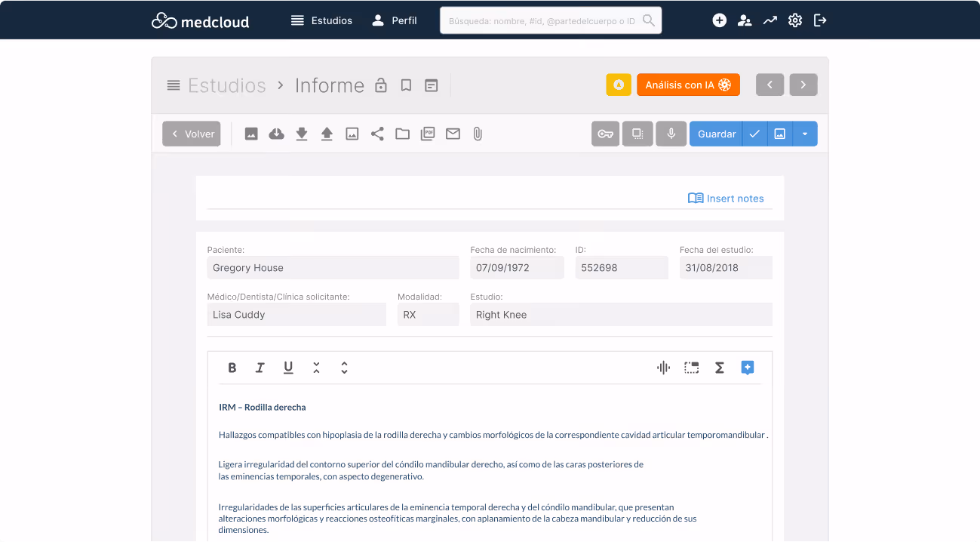
Task: Click the Análisis con IA button
Action: point(688,85)
